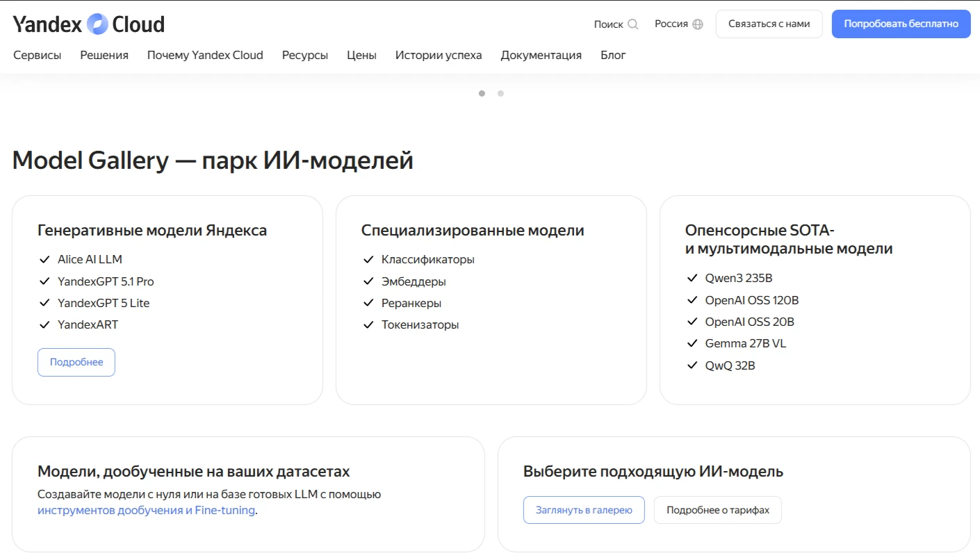Open the Сервисы menu
The width and height of the screenshot is (980, 560).
pos(38,55)
